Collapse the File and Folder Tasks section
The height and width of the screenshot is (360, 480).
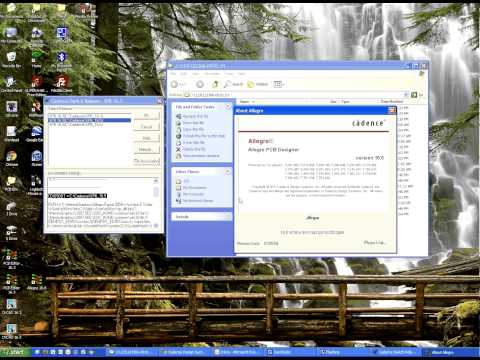point(228,107)
